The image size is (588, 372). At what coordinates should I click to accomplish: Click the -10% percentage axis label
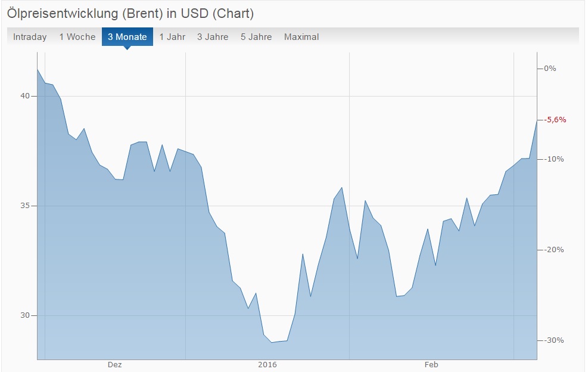pyautogui.click(x=554, y=159)
